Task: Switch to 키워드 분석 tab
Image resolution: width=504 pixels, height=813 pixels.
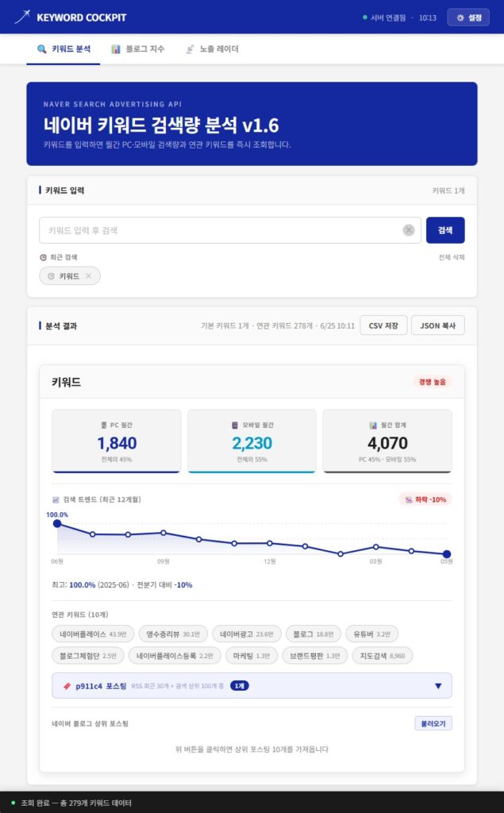Action: 63,48
